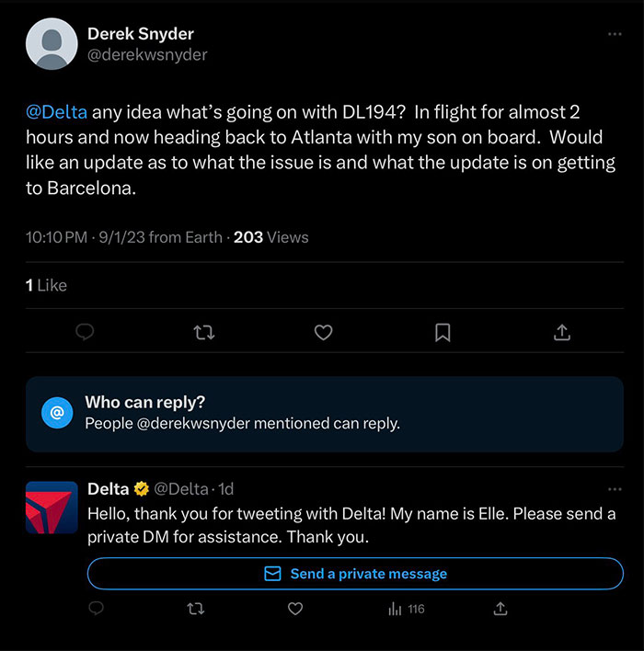Retweet Delta's reply

pyautogui.click(x=195, y=609)
